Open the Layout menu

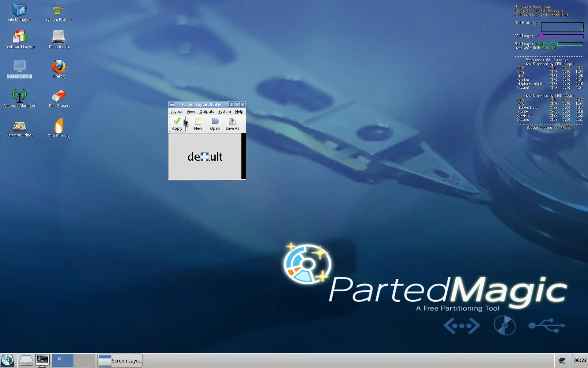[x=176, y=112]
